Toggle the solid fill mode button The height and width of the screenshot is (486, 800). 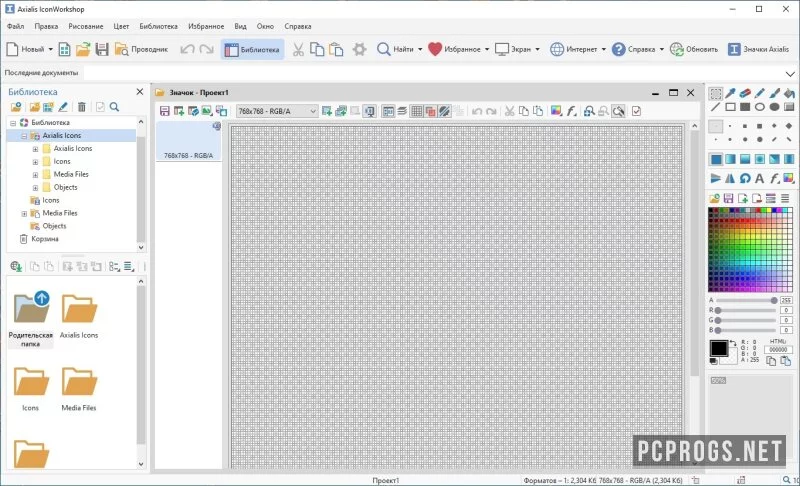tap(716, 160)
